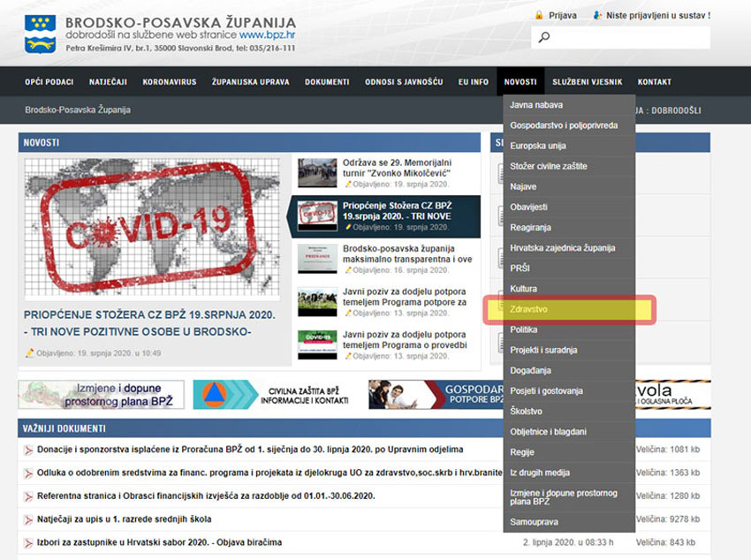The height and width of the screenshot is (560, 751).
Task: Click the PDF icon beside Natječaji za upis
Action: tap(28, 519)
